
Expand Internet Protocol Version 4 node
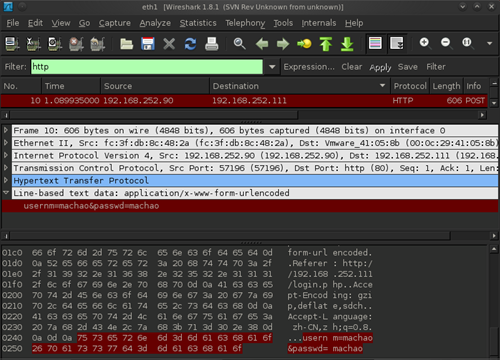(6, 155)
